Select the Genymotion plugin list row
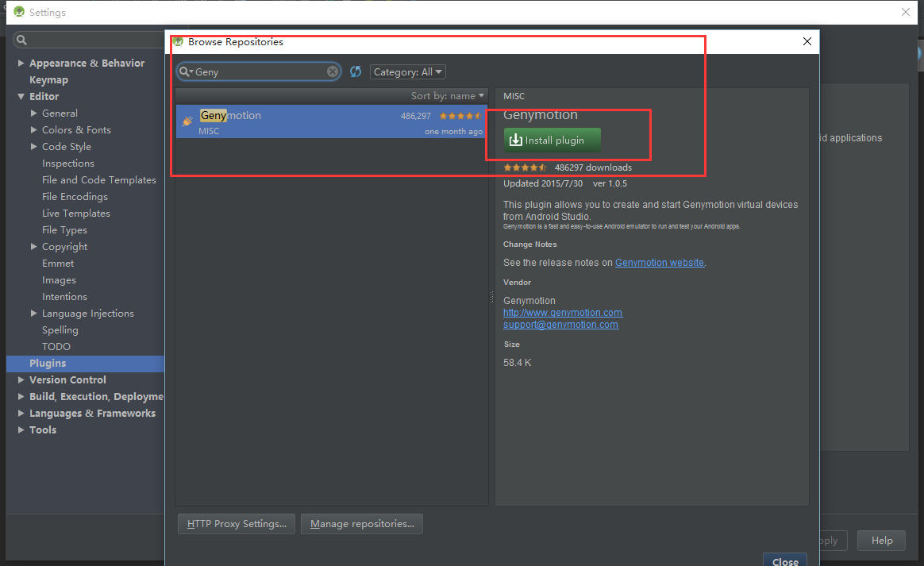The image size is (924, 566). 331,121
